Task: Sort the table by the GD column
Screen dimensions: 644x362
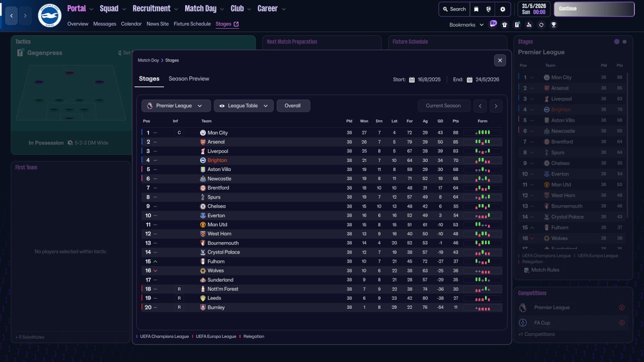Action: (x=440, y=121)
